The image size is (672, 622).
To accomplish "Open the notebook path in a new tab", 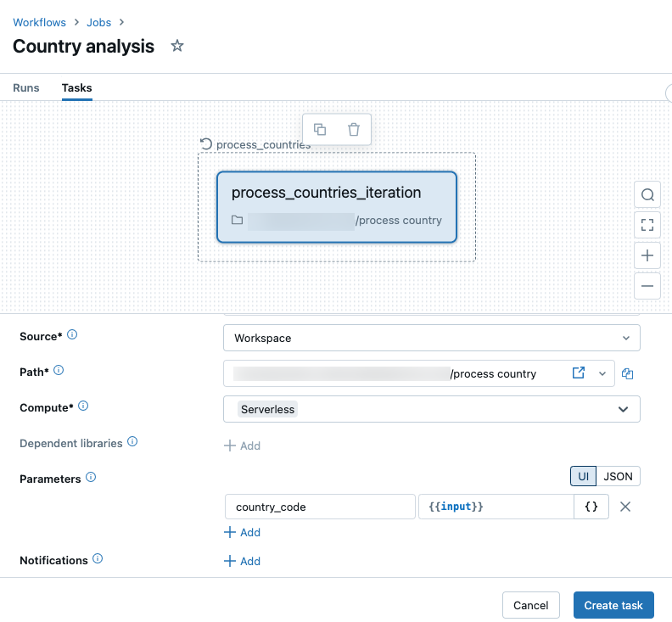I will [x=579, y=373].
